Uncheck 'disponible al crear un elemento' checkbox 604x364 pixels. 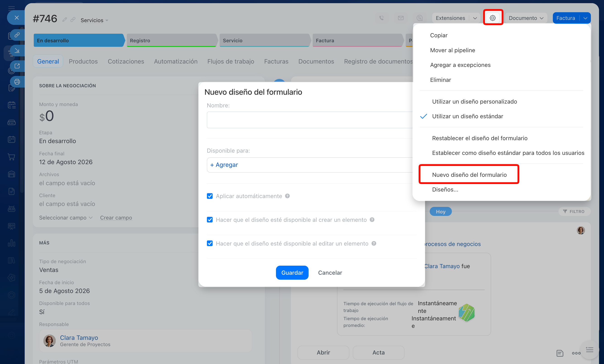(210, 220)
